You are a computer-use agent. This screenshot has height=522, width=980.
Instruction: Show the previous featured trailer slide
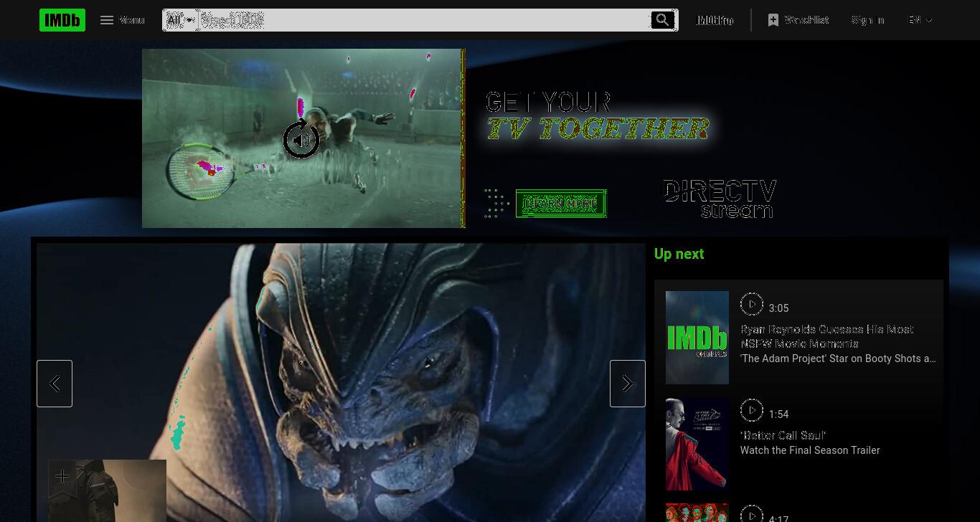tap(55, 384)
